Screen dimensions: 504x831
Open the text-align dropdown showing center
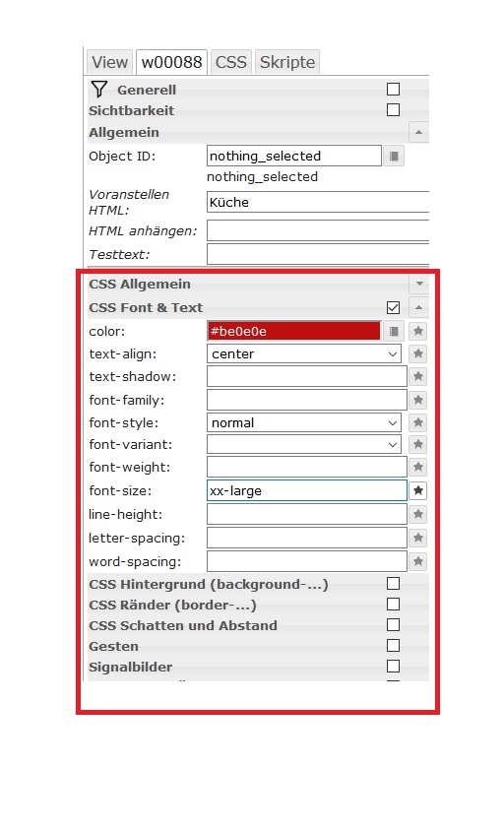pyautogui.click(x=303, y=354)
